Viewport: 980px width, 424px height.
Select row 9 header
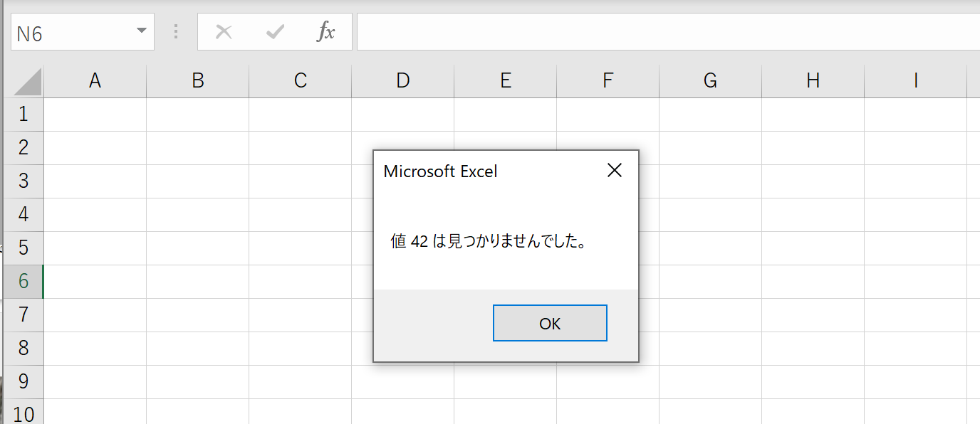coord(24,381)
